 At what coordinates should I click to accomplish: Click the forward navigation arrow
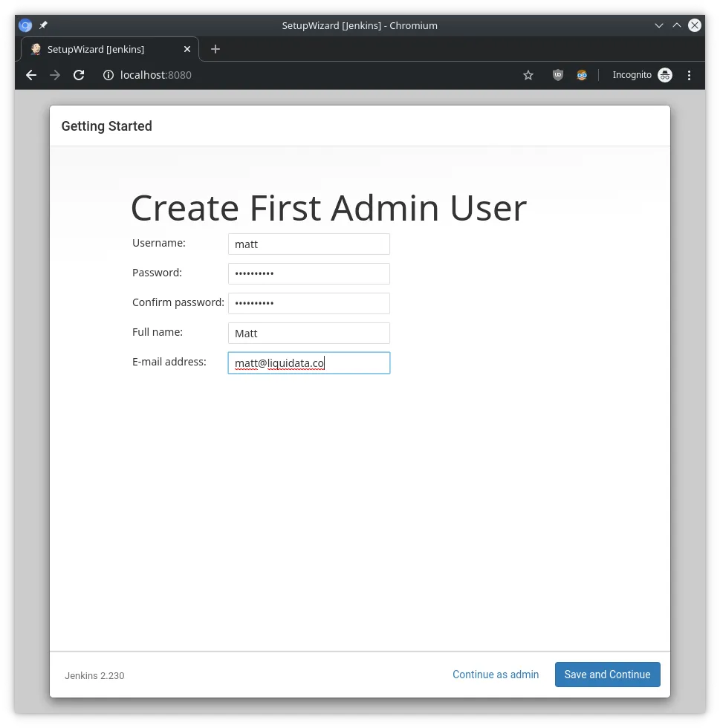tap(54, 74)
